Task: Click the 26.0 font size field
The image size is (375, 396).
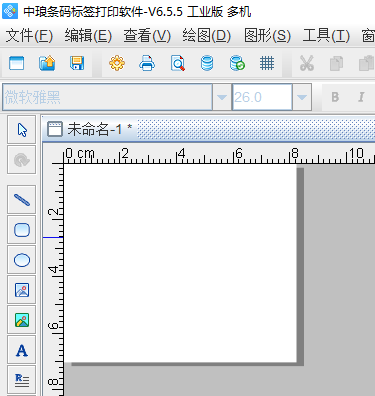Action: pyautogui.click(x=262, y=97)
